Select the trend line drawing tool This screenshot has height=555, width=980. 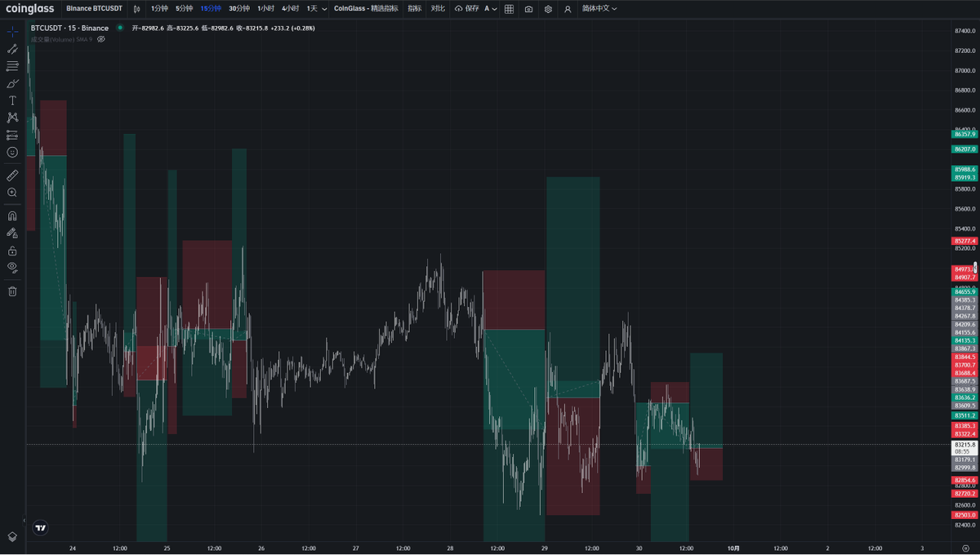click(12, 49)
